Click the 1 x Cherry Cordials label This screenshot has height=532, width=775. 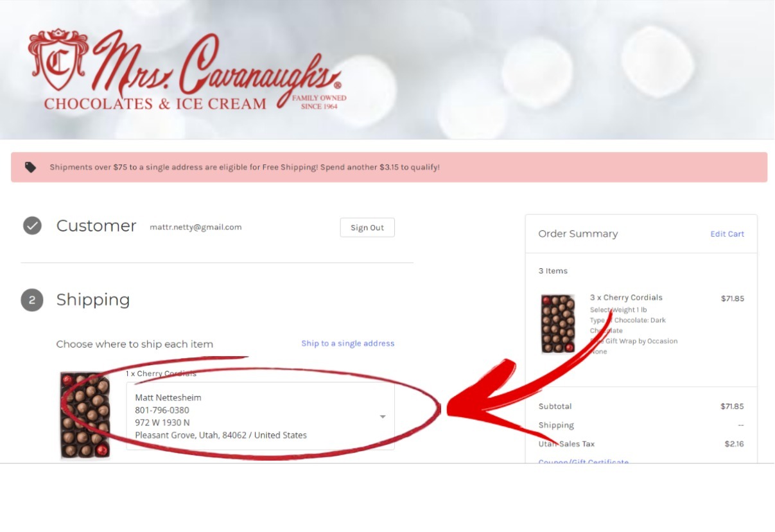[161, 373]
